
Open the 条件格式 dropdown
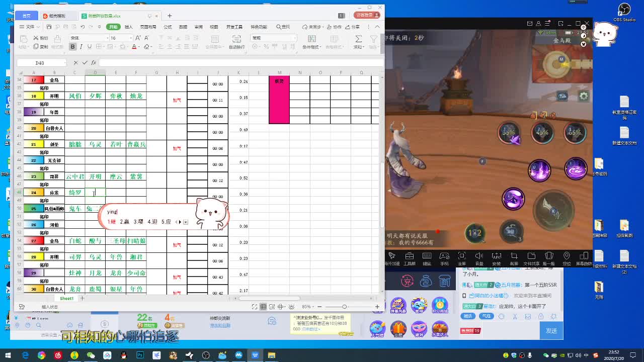click(311, 47)
